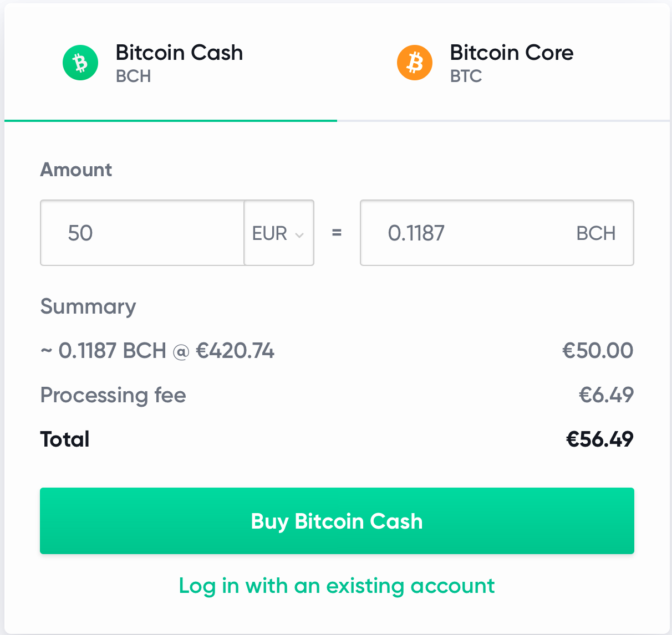
Task: Click the exchange rate line with €420.74
Action: (157, 351)
